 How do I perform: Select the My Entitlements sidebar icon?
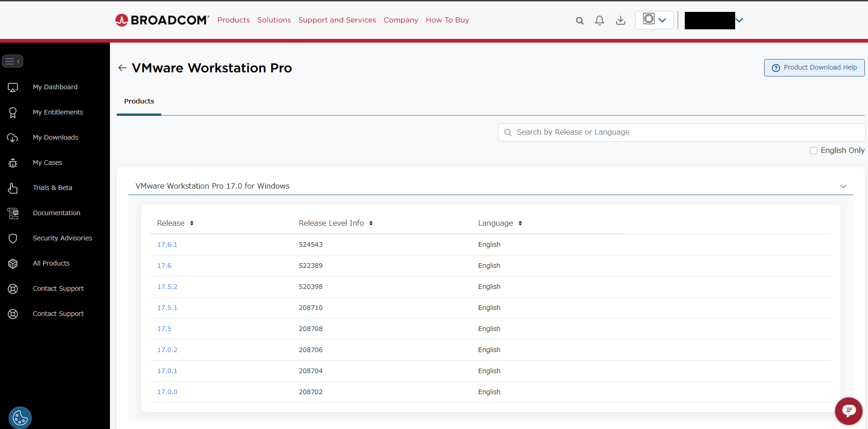coord(12,112)
